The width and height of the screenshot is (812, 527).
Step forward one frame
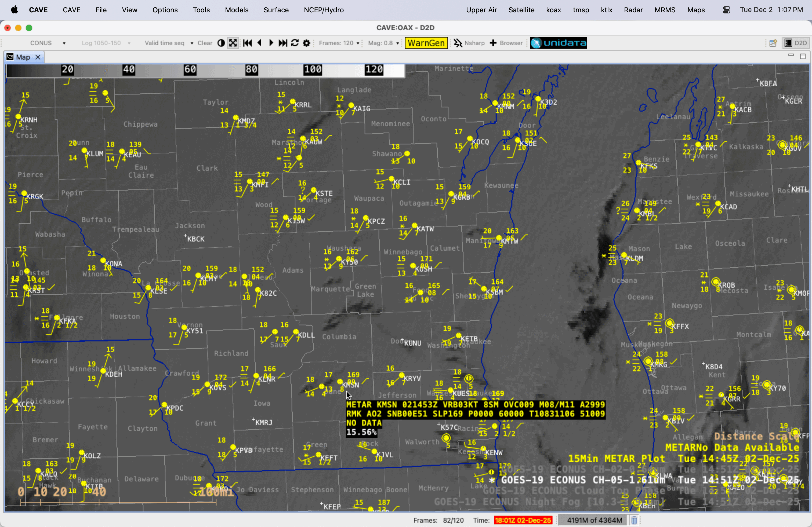click(271, 43)
